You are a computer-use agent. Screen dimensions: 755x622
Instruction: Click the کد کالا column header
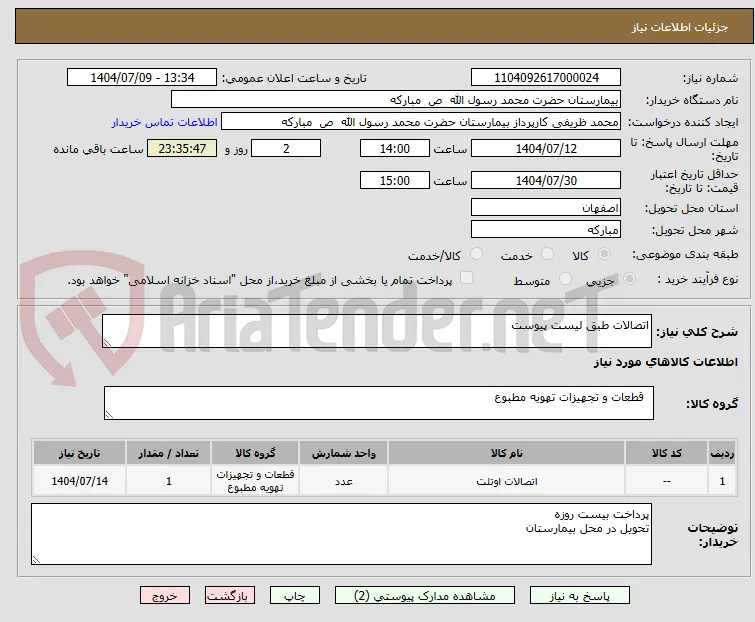[x=666, y=453]
